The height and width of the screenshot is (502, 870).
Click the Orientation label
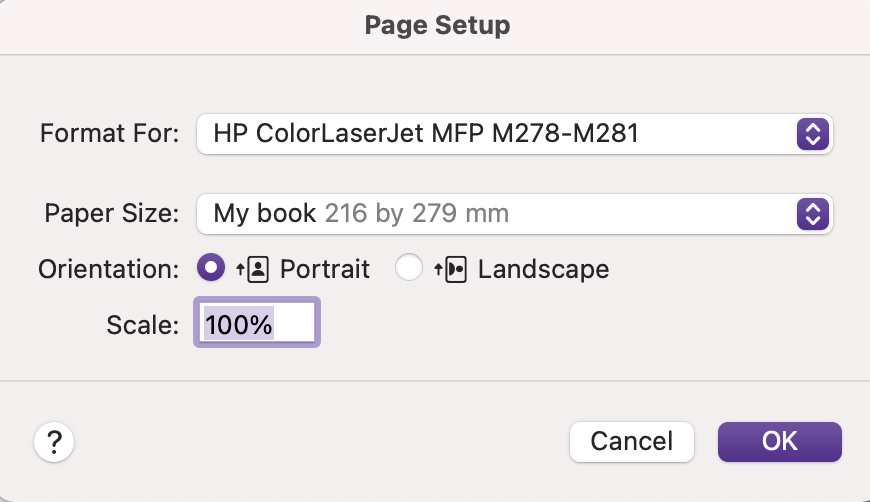click(x=109, y=269)
